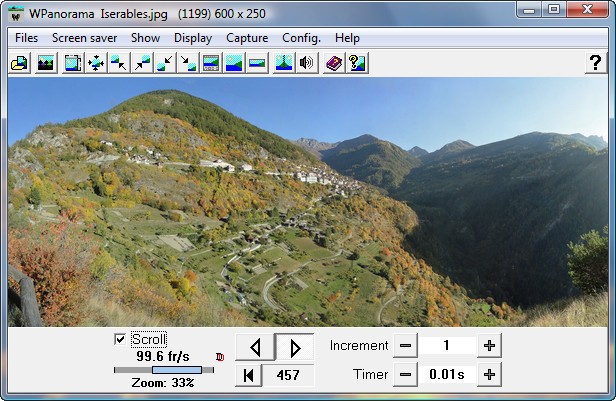Click the question mark picture info icon

tap(357, 63)
